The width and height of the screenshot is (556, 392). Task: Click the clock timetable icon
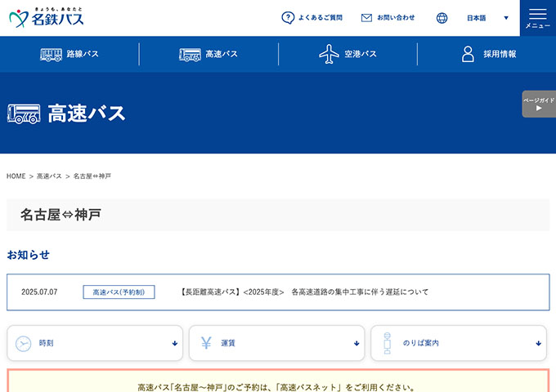click(24, 343)
